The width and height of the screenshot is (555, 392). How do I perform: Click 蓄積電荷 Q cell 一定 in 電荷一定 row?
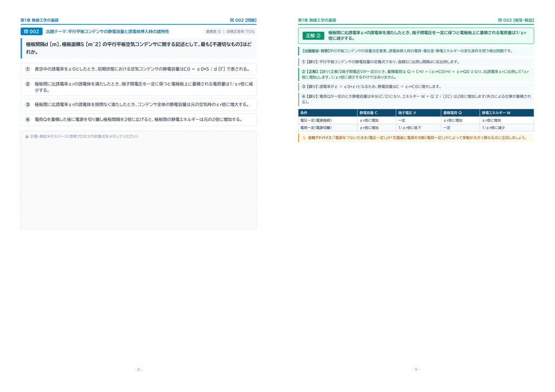click(x=460, y=128)
